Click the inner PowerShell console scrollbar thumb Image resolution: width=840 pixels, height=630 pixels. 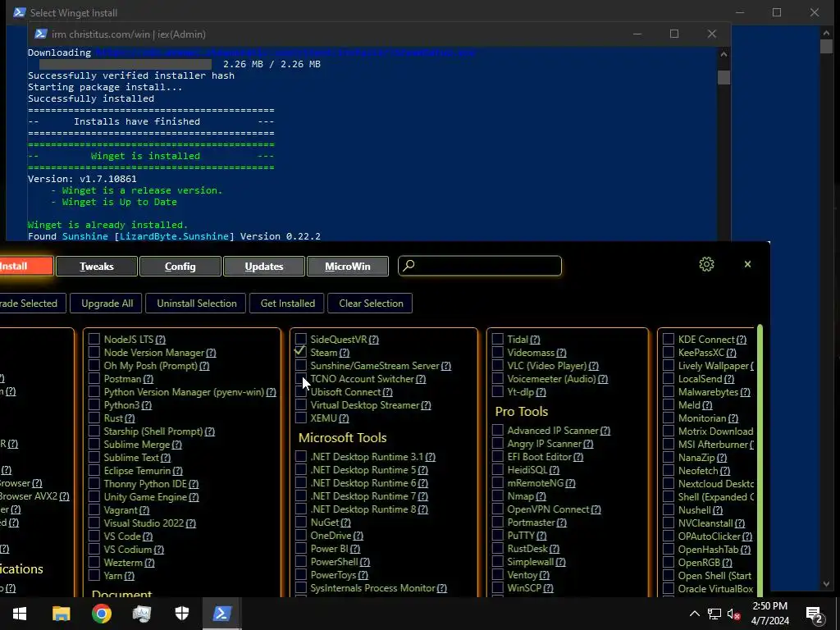(x=724, y=77)
